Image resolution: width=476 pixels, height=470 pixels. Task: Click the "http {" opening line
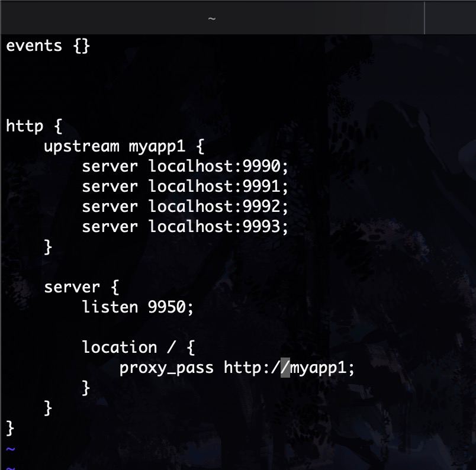34,126
